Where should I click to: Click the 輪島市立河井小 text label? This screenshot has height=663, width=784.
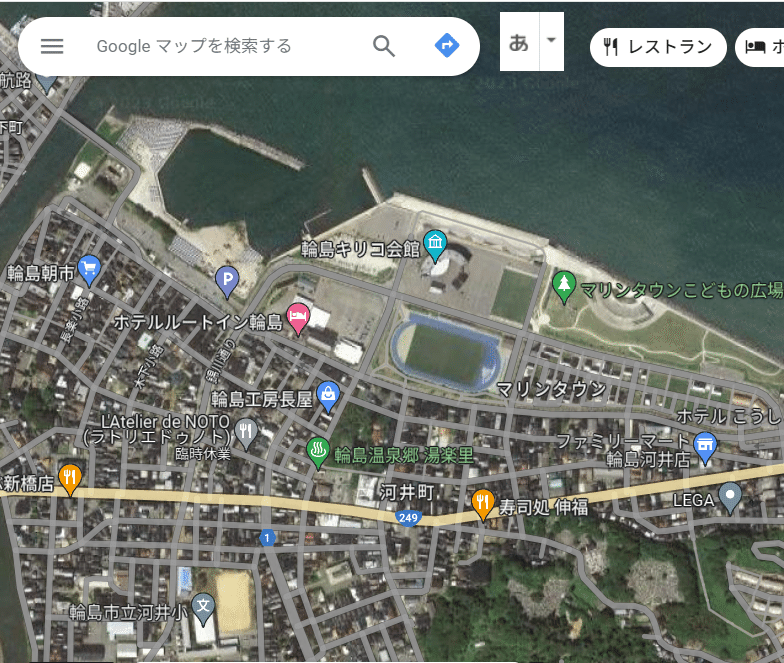coord(128,612)
